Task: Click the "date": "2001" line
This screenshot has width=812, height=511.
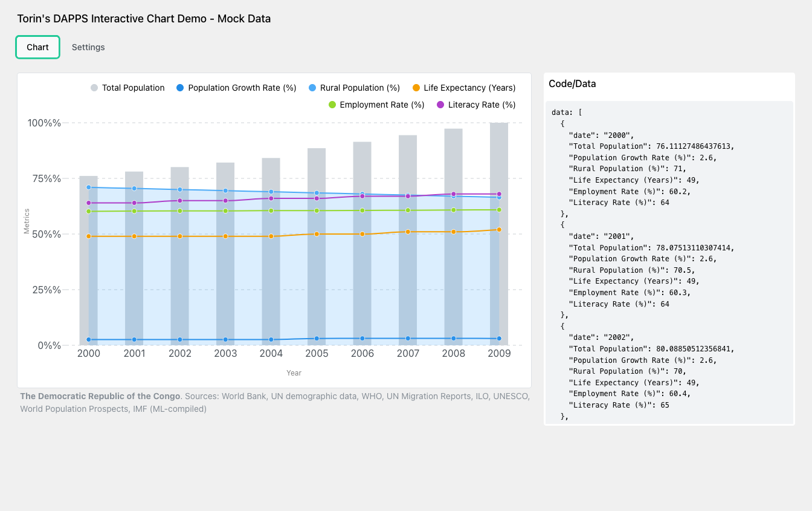Action: coord(601,236)
